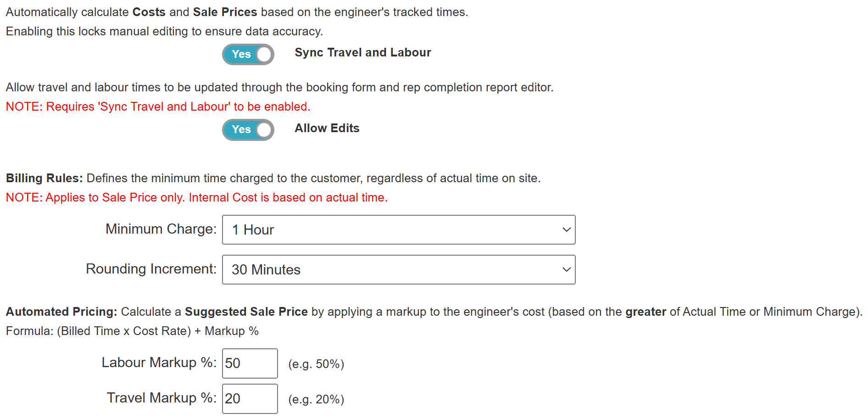Click the red note about Sale Price only
The width and height of the screenshot is (868, 419).
[x=196, y=197]
